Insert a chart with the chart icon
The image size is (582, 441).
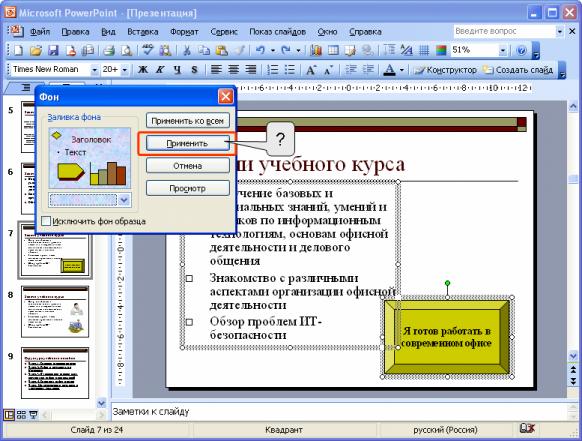point(315,50)
